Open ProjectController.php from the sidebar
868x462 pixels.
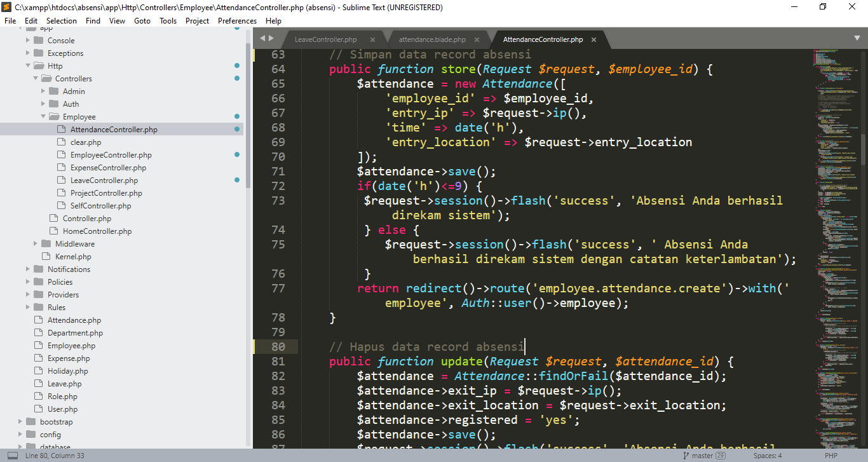(106, 193)
